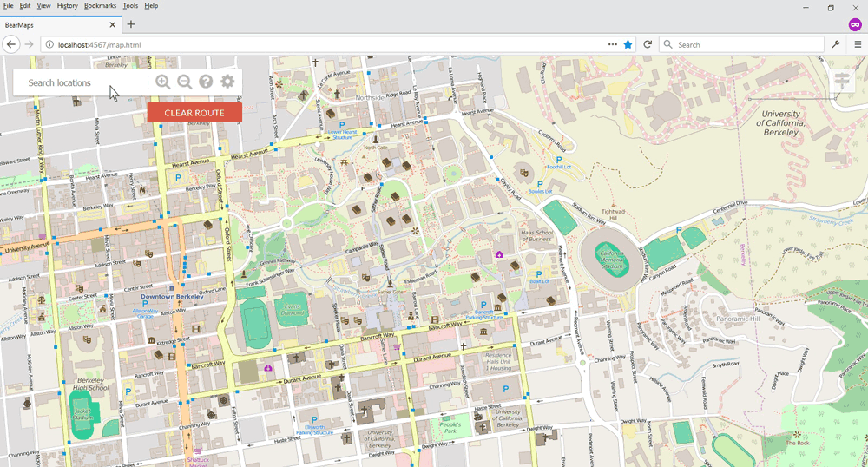Click the 'Tightwad Hill' label

tap(613, 214)
